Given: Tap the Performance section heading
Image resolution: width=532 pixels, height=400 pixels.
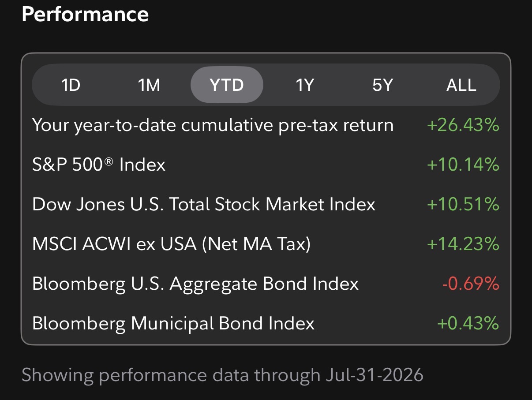Looking at the screenshot, I should click(x=85, y=14).
